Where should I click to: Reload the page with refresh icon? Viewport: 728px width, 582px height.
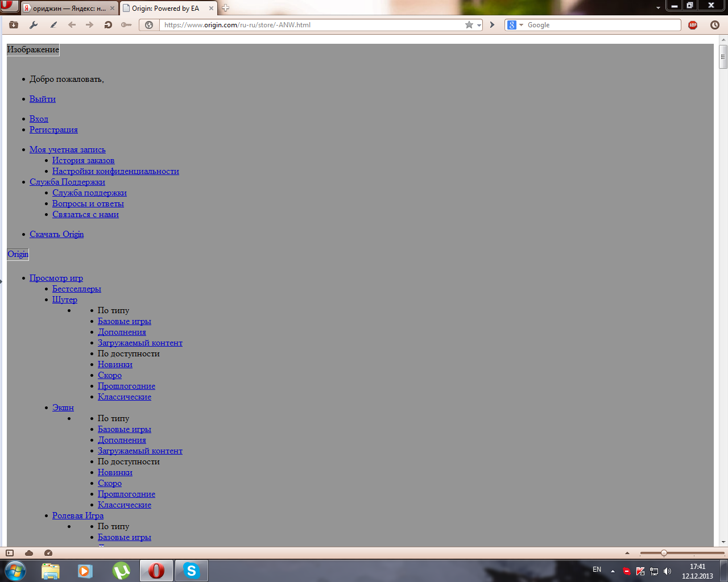coord(108,25)
